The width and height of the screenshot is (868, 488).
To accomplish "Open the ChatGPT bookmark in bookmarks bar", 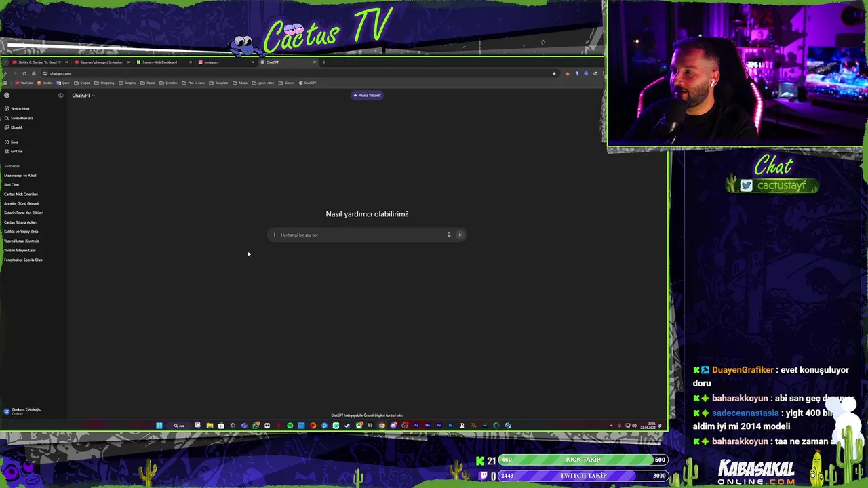I will [x=308, y=83].
